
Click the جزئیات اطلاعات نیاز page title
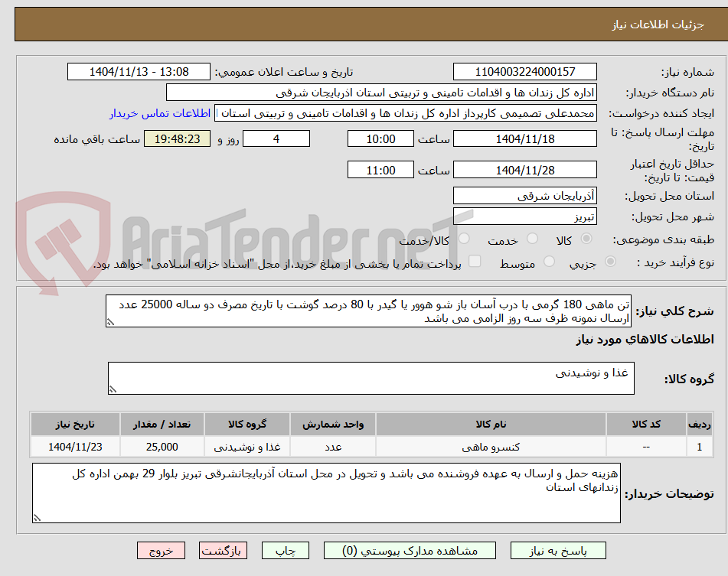[x=658, y=24]
